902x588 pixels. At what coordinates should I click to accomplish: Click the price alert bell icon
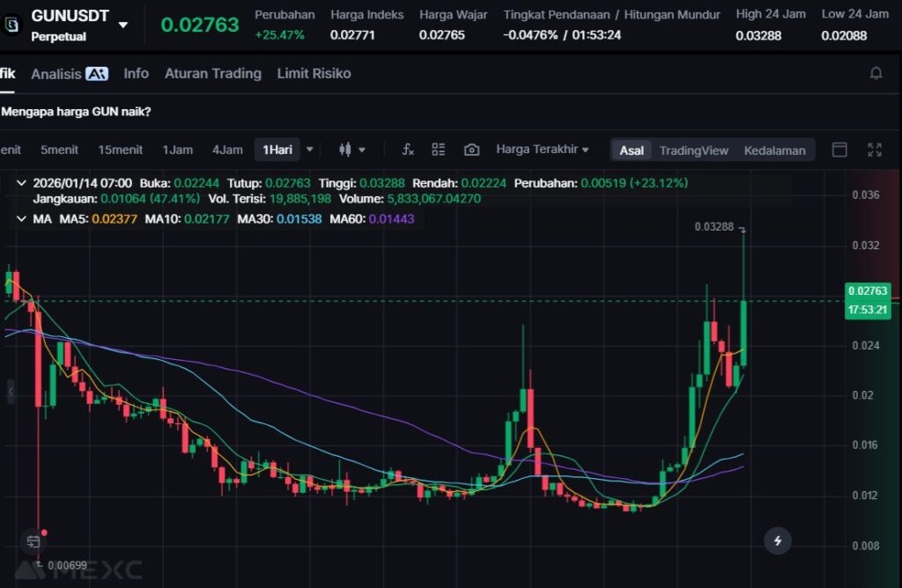pos(876,73)
